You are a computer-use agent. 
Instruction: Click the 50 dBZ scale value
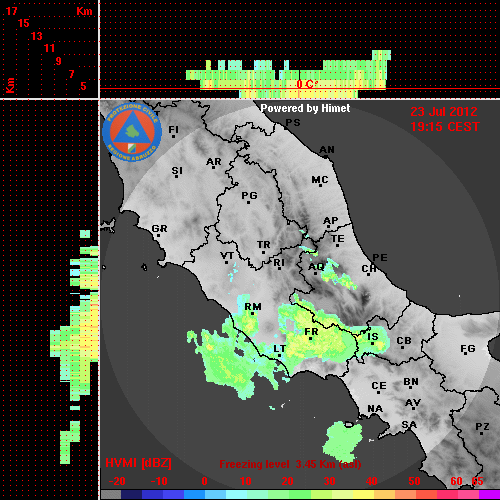coord(415,481)
